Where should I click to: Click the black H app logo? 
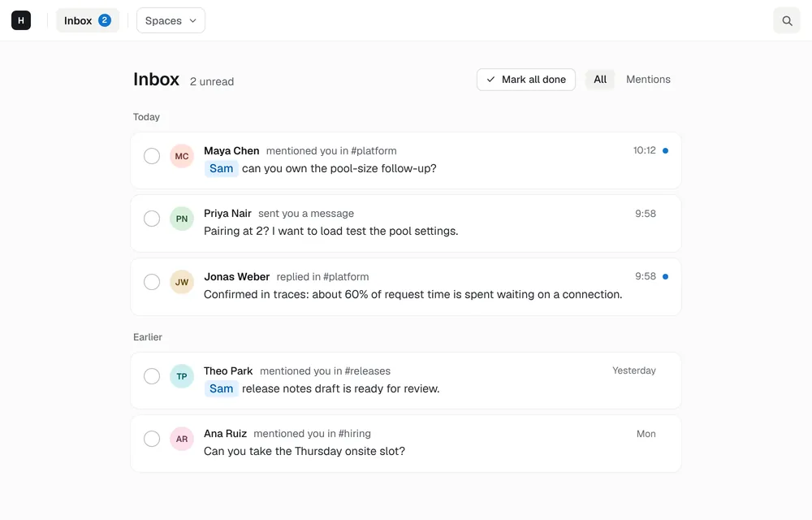pos(21,20)
